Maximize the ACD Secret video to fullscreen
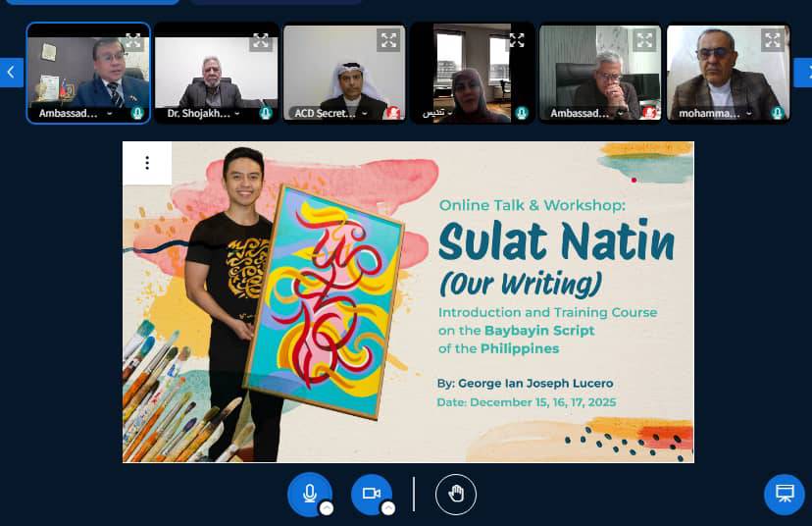 tap(389, 41)
